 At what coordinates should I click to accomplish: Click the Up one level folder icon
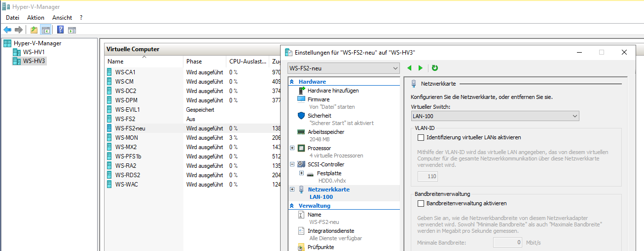(34, 30)
